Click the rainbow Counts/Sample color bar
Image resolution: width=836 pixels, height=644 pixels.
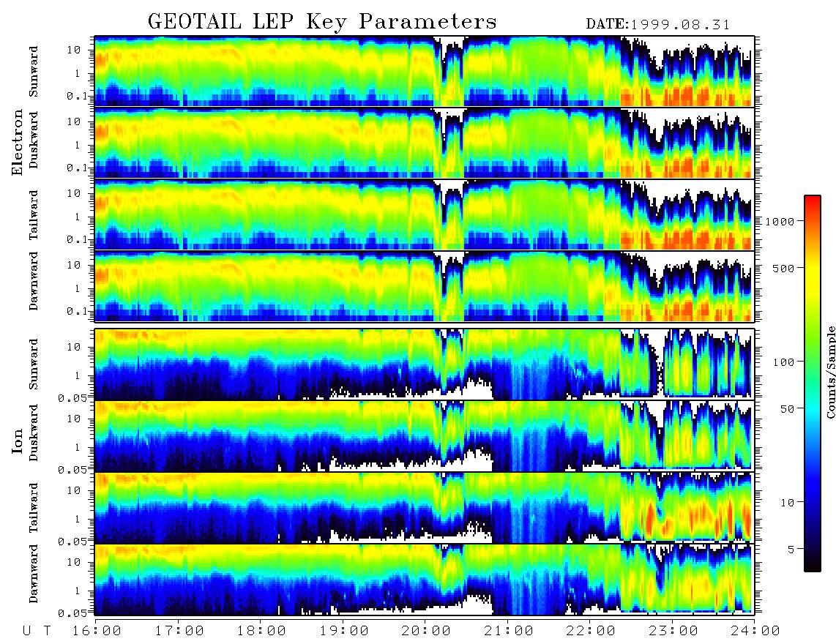tap(813, 383)
